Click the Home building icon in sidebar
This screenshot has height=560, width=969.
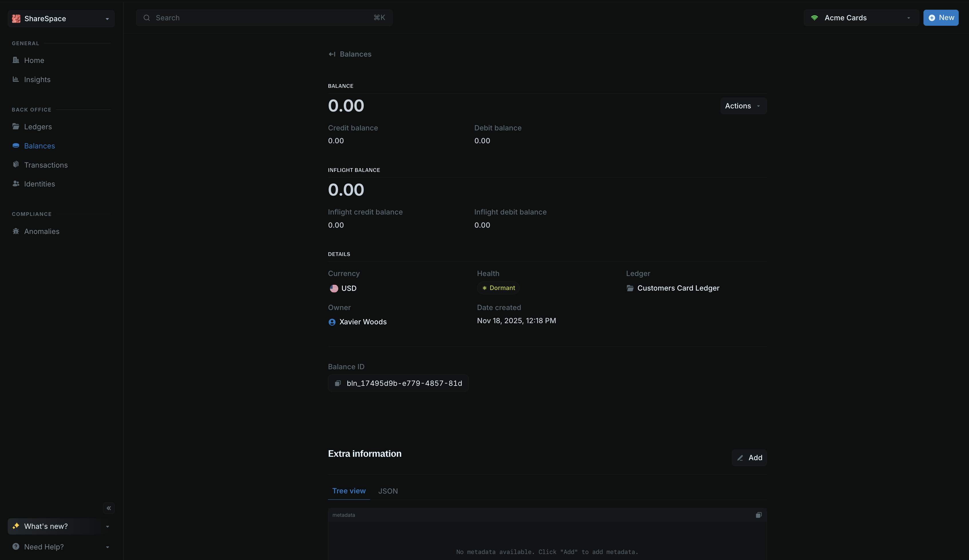(x=16, y=60)
